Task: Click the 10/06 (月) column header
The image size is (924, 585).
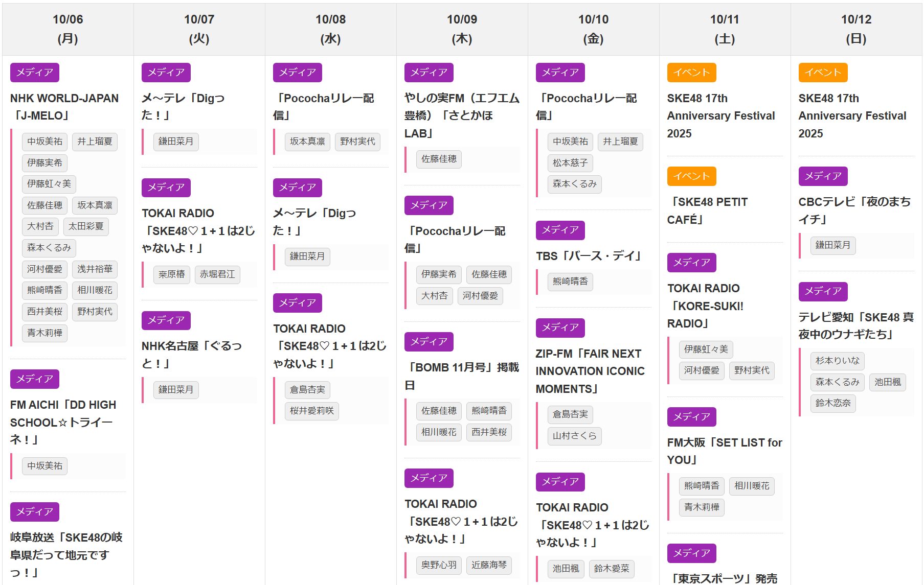Action: pyautogui.click(x=68, y=29)
